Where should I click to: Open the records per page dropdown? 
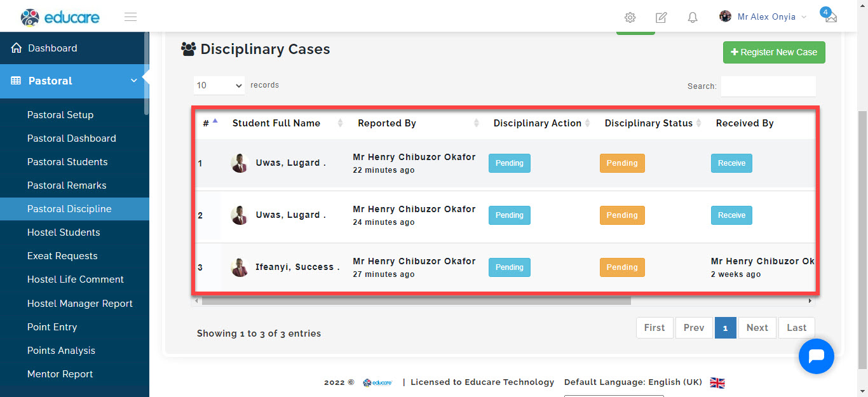point(219,85)
